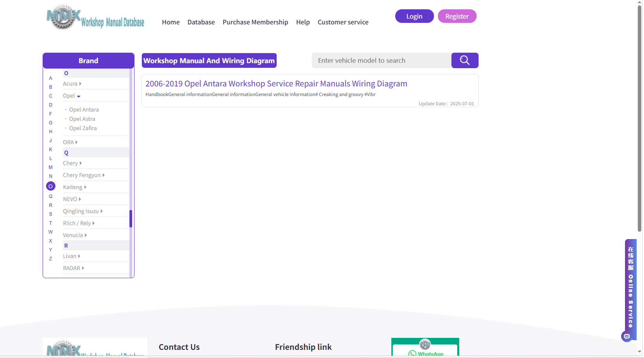The height and width of the screenshot is (358, 644).
Task: Jump to brand letter K
Action: (50, 150)
